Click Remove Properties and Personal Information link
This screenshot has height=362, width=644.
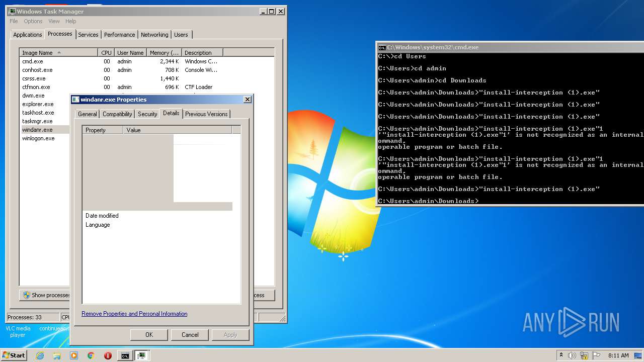(x=134, y=314)
